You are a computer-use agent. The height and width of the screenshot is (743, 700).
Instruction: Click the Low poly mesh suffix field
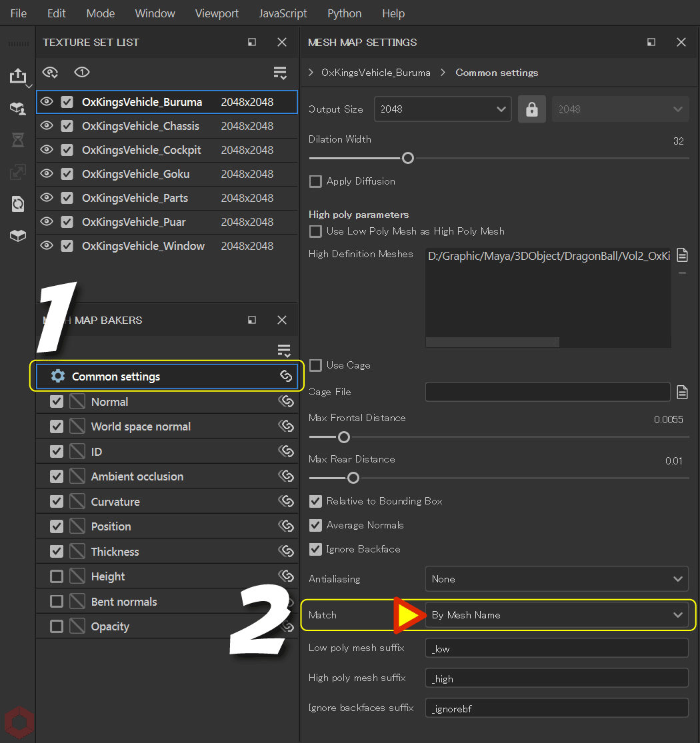click(557, 648)
